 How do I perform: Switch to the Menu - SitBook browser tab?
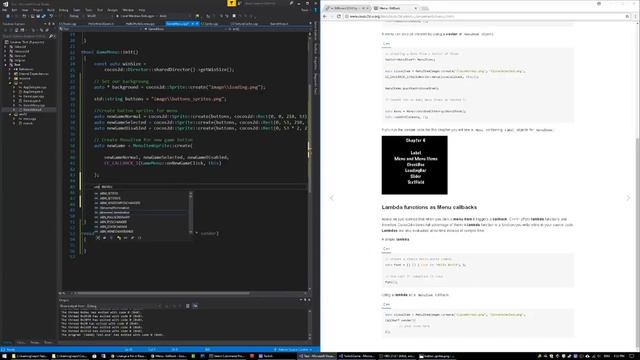pyautogui.click(x=395, y=8)
